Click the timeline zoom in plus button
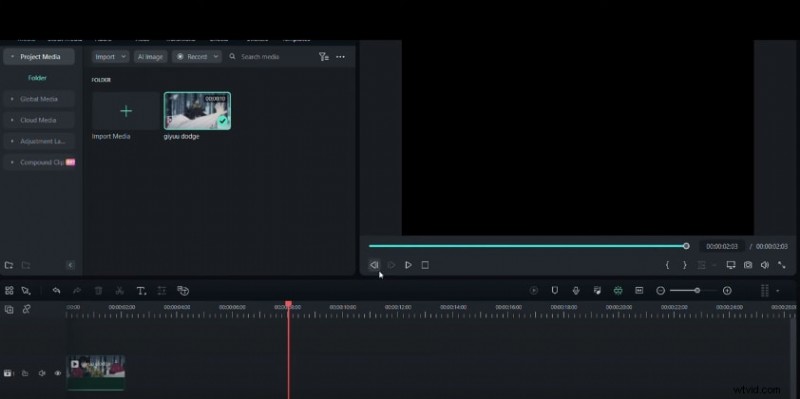Viewport: 800px width, 399px height. click(727, 290)
